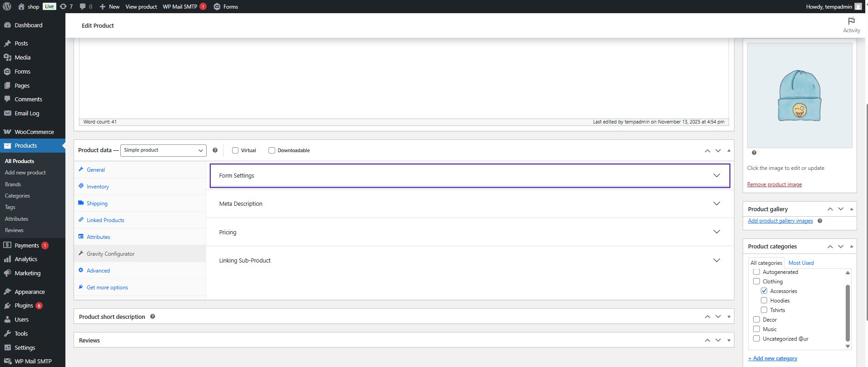Uncheck the Accessories category
868x367 pixels.
click(764, 291)
